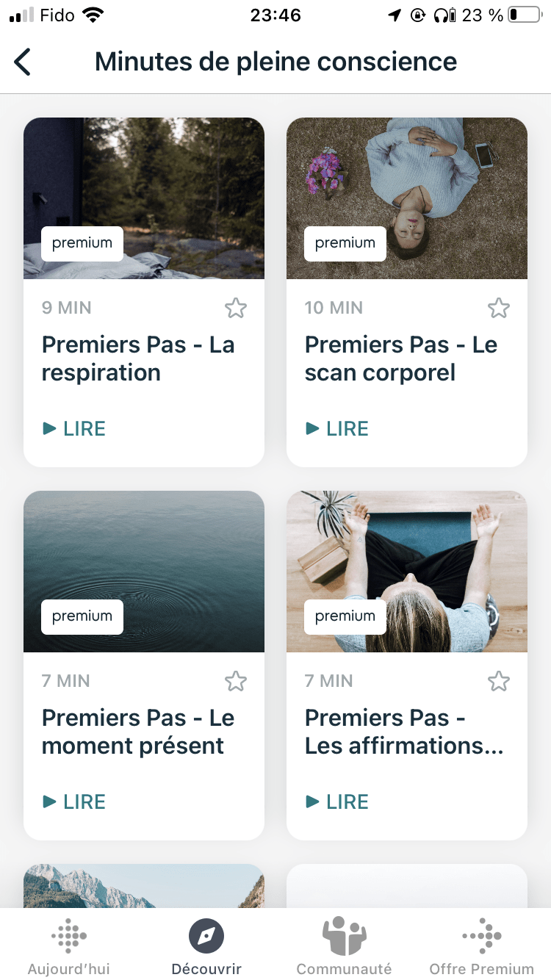551x980 pixels.
Task: Open the Premiers Pas - Le scan corporel title
Action: click(x=401, y=359)
